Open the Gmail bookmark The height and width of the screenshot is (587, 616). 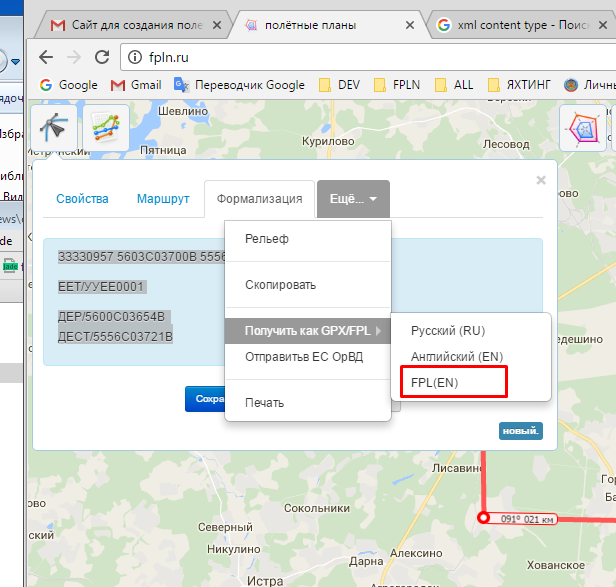136,85
